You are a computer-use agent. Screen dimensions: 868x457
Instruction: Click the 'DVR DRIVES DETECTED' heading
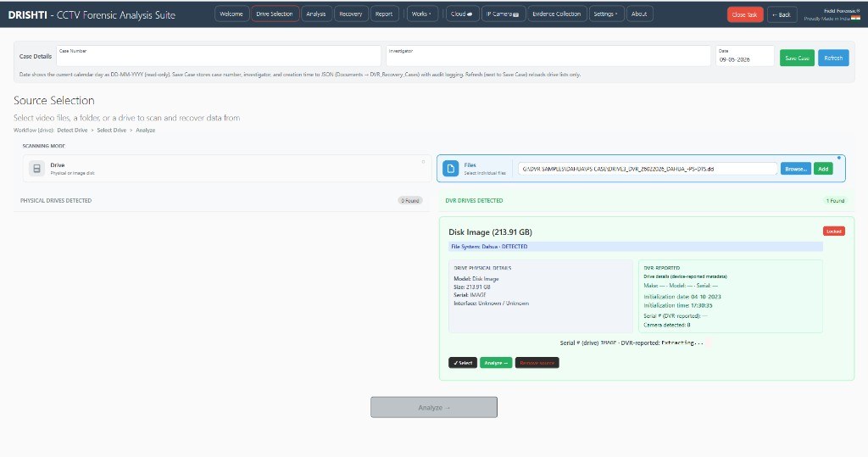(474, 201)
